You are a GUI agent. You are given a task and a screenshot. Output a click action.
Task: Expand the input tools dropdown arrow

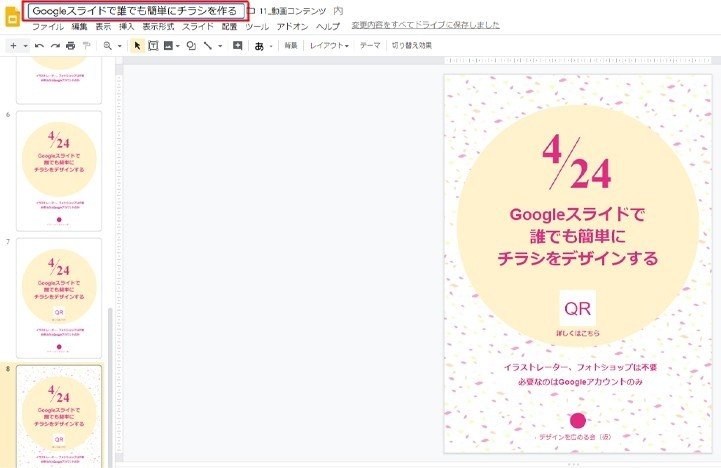(271, 46)
